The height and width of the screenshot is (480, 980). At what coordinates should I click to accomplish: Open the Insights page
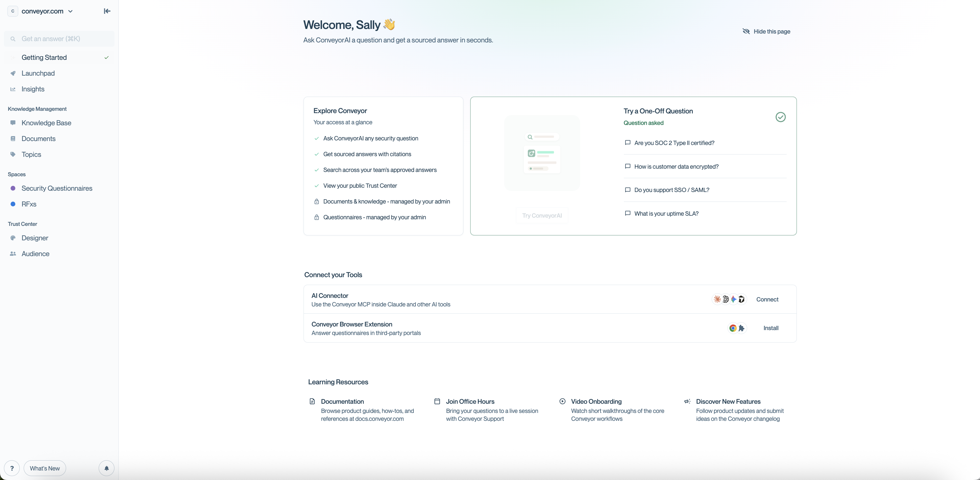point(59,89)
